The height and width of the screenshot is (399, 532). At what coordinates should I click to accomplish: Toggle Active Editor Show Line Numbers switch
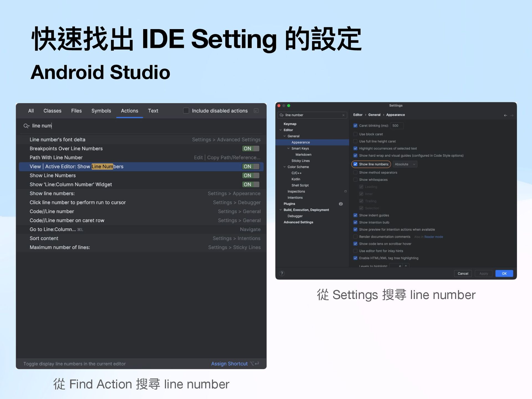(251, 167)
